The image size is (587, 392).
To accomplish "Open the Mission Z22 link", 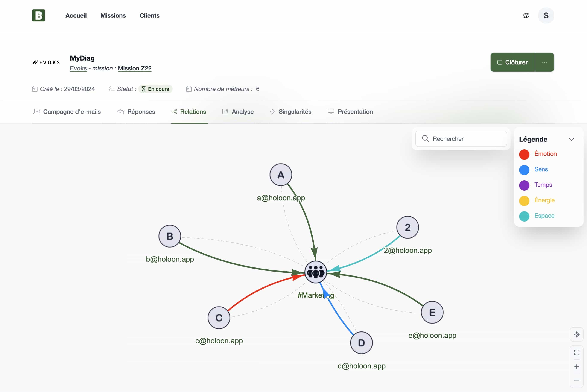I will point(134,68).
